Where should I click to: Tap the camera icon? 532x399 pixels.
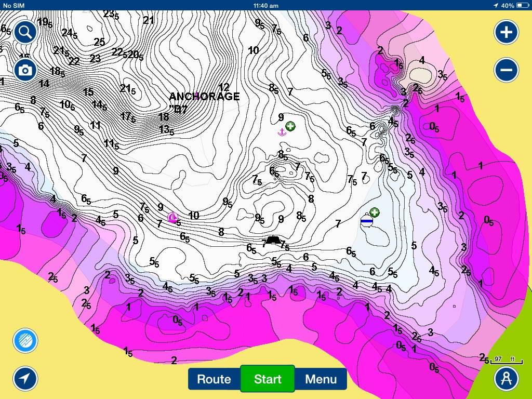point(25,70)
